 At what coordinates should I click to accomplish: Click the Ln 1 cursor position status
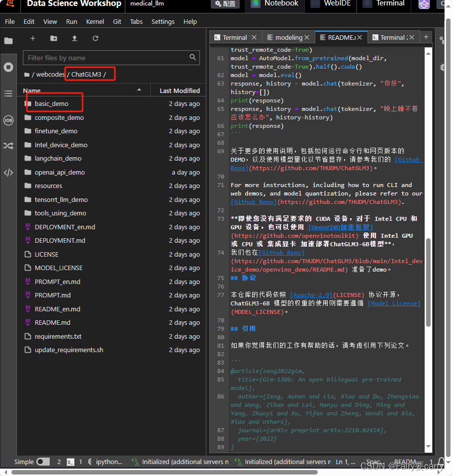point(346,462)
